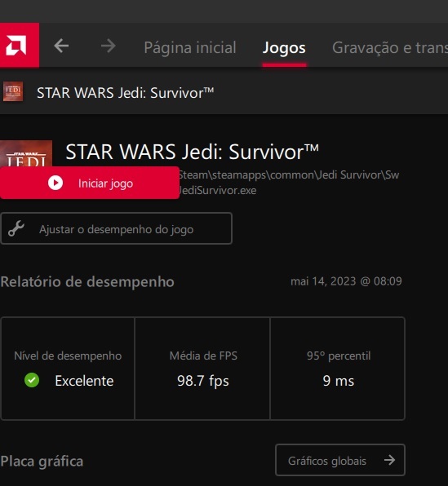
Task: Click STAR WARS Jedi: Survivor breadcrumb title
Action: point(126,93)
